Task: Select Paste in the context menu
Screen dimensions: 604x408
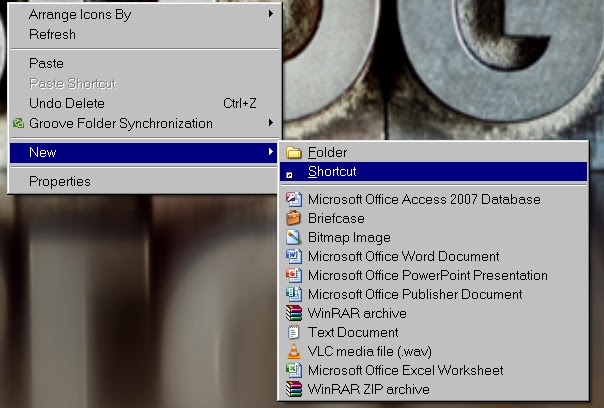Action: (144, 63)
